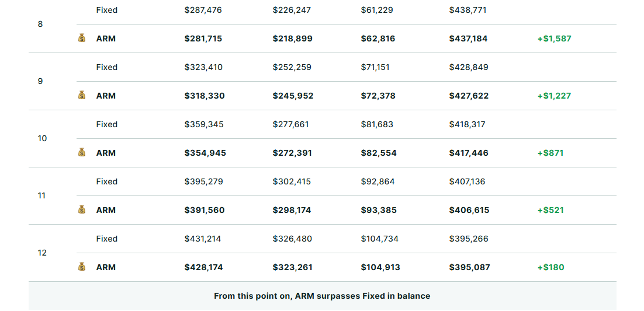Click the money bag icon in year 11 ARM row

(x=82, y=209)
